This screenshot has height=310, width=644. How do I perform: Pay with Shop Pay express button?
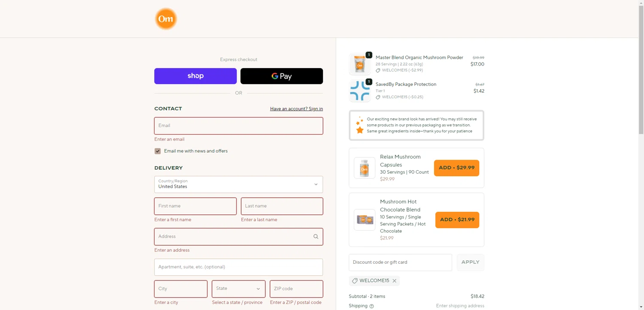point(195,76)
